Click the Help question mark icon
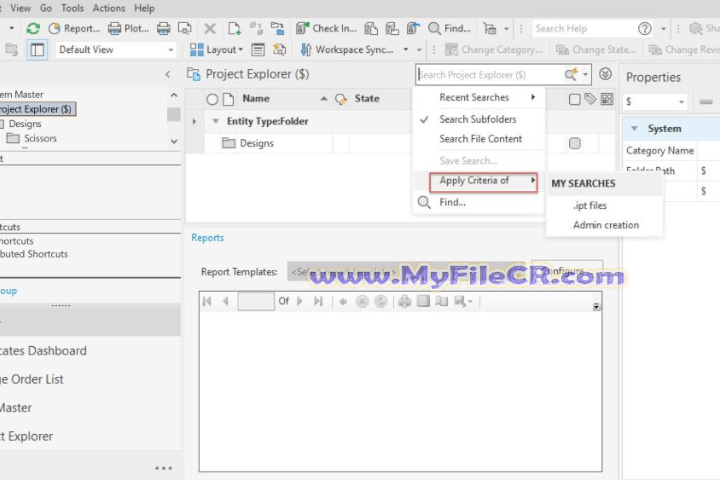The height and width of the screenshot is (480, 720). (x=645, y=28)
